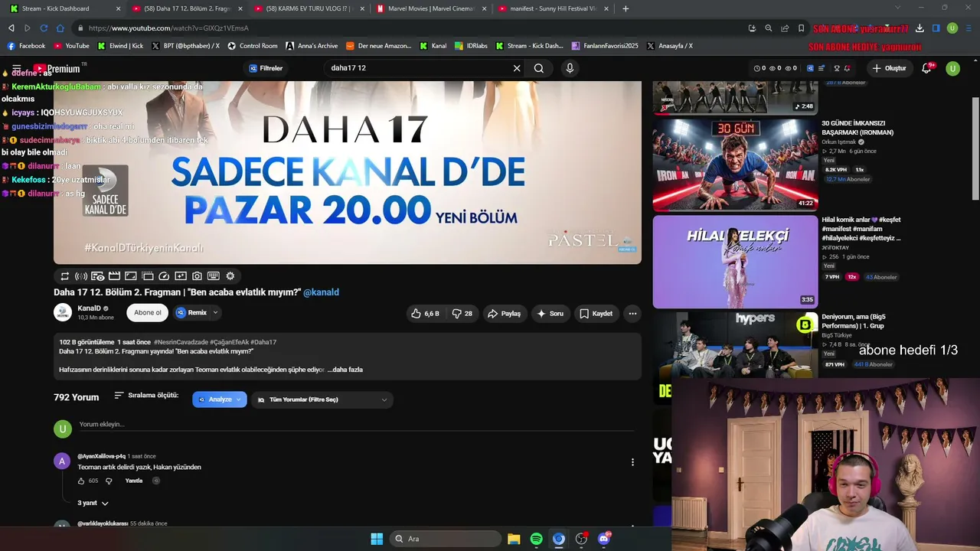
Task: Switch to Stream - Kick Dashboard tab
Action: (x=64, y=8)
